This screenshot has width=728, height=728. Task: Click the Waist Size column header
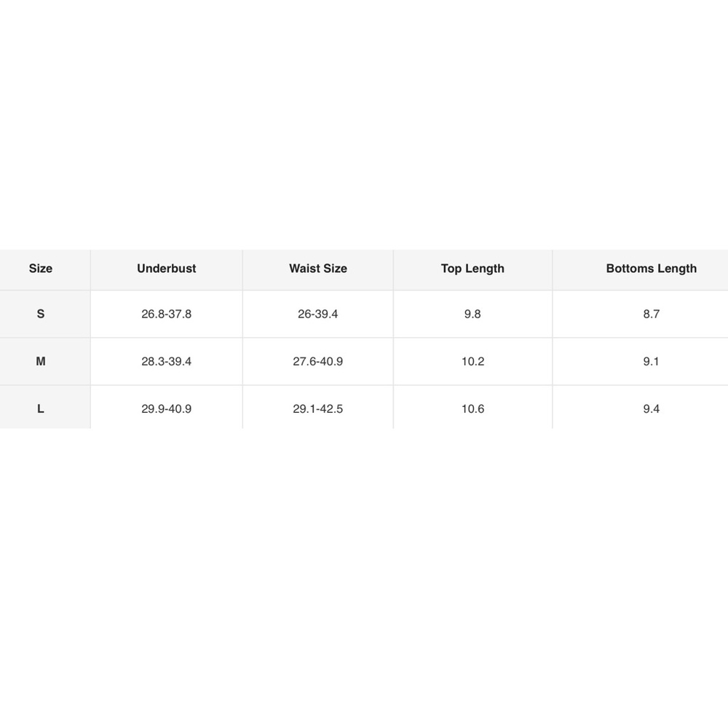(318, 269)
